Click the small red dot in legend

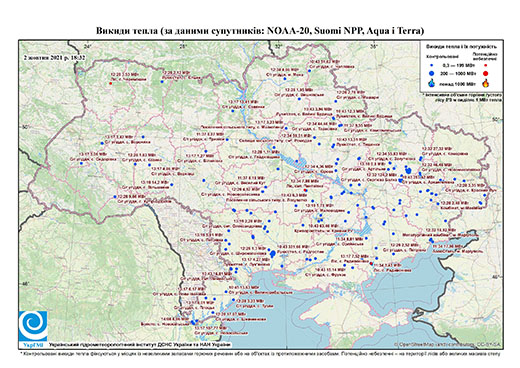coord(486,66)
